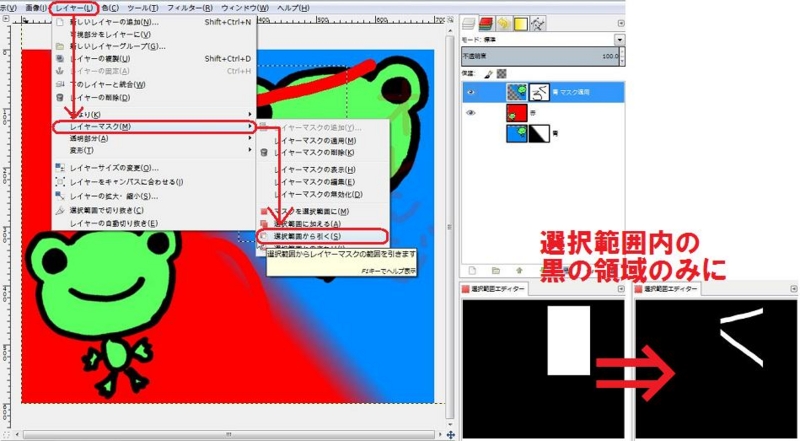Choose 新しいレイヤーグループ(G)... menu entry
This screenshot has width=800, height=441.
(154, 46)
